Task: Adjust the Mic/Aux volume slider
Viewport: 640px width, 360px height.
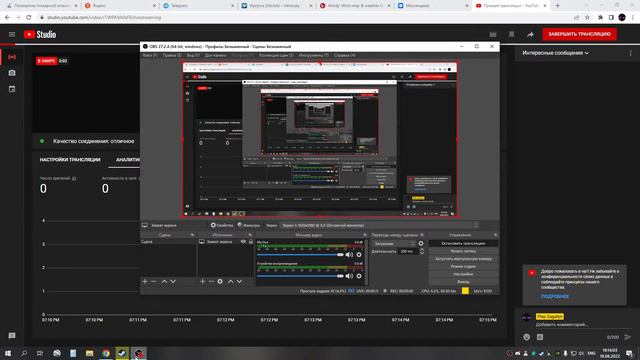Action: click(300, 255)
